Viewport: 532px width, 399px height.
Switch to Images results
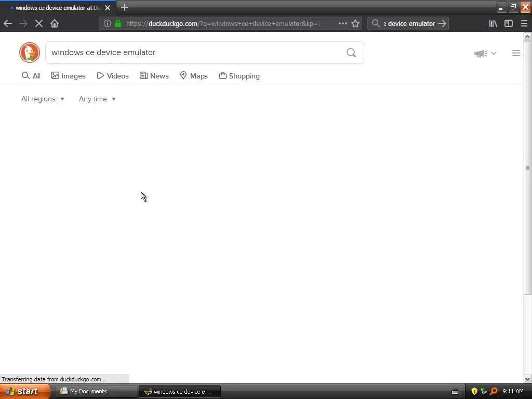(x=68, y=76)
